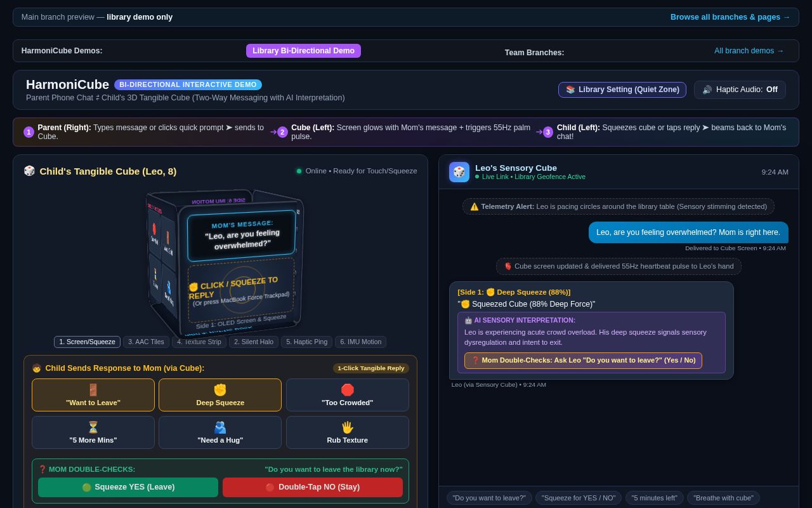Click the books icon in Library Setting
The image size is (812, 508).
tap(570, 90)
